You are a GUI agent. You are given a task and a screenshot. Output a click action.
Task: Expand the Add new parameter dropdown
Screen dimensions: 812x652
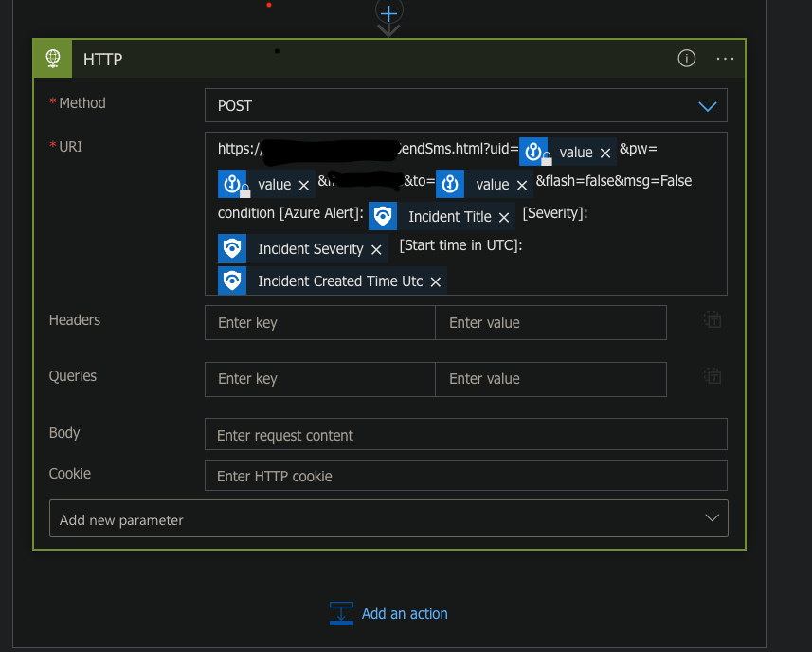388,518
